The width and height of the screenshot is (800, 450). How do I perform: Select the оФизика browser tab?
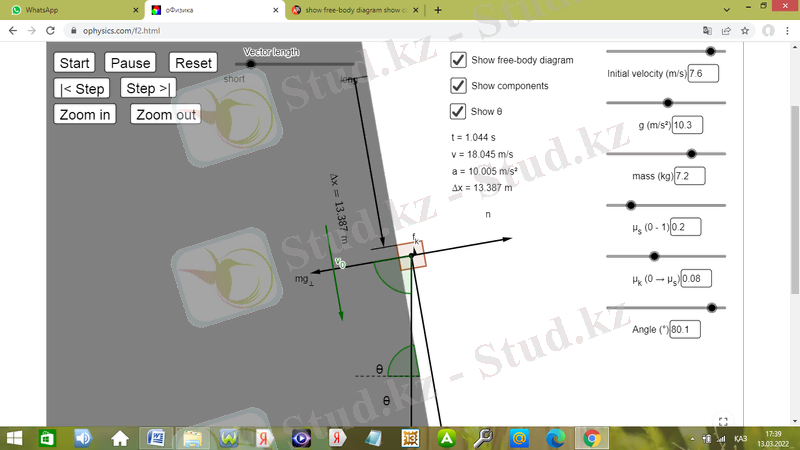click(x=214, y=10)
